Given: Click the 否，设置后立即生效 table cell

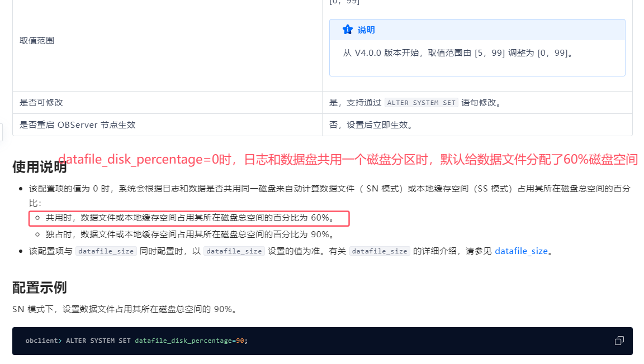Looking at the screenshot, I should (371, 125).
